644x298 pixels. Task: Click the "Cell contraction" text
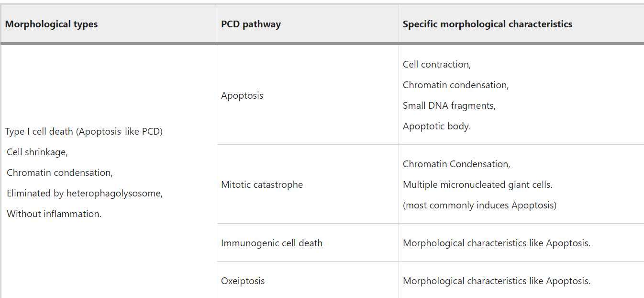[436, 65]
